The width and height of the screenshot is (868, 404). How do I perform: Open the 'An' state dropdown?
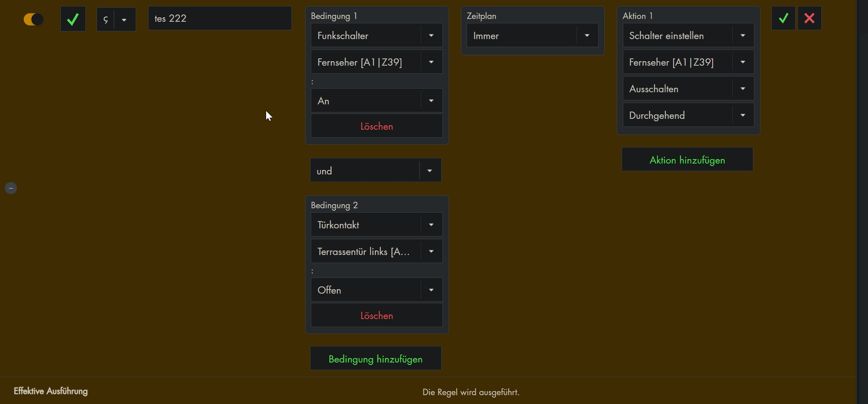pyautogui.click(x=376, y=101)
